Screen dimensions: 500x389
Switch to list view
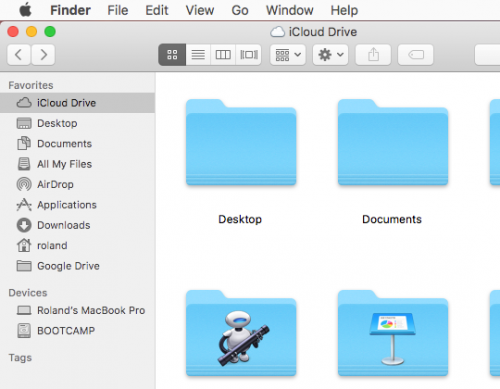pyautogui.click(x=198, y=55)
